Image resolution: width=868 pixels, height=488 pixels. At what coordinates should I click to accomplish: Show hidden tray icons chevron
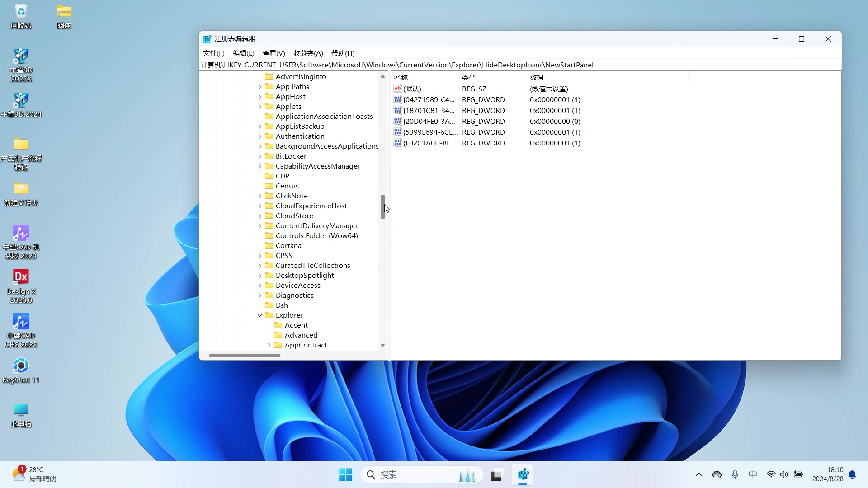pyautogui.click(x=698, y=474)
